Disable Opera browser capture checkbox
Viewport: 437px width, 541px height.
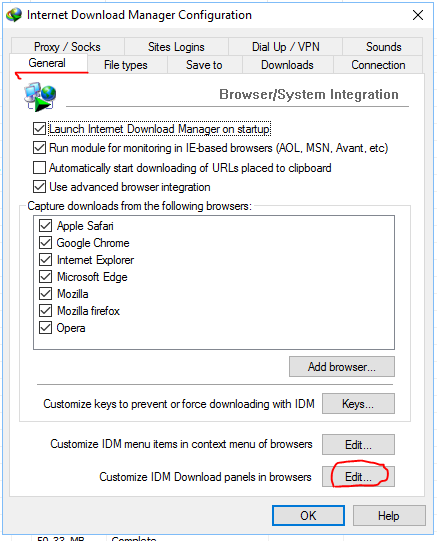[45, 328]
